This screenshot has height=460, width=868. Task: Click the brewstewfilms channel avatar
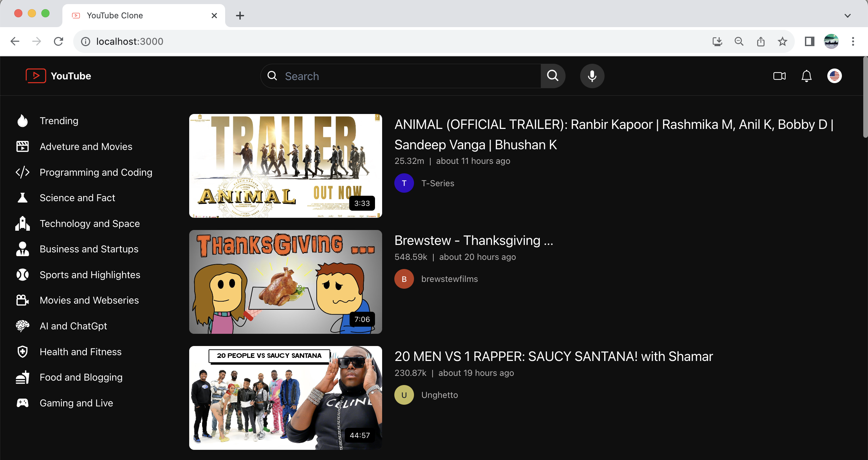coord(404,279)
